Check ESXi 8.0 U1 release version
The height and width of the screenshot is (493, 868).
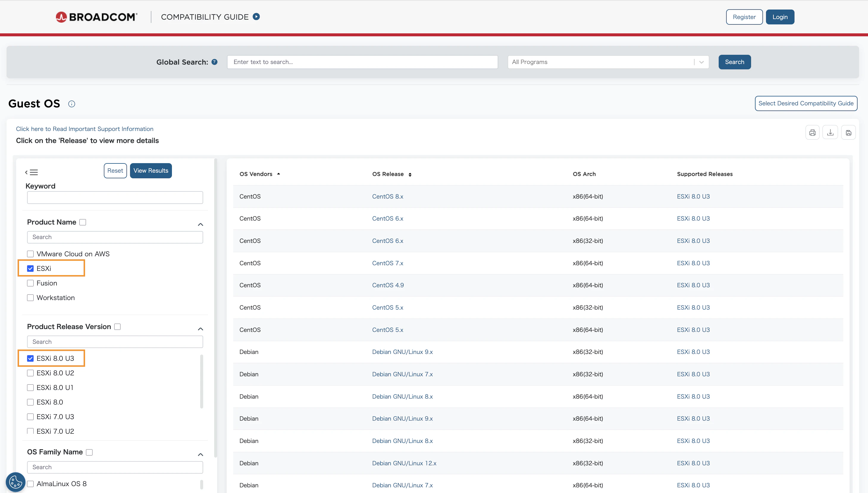click(x=30, y=387)
